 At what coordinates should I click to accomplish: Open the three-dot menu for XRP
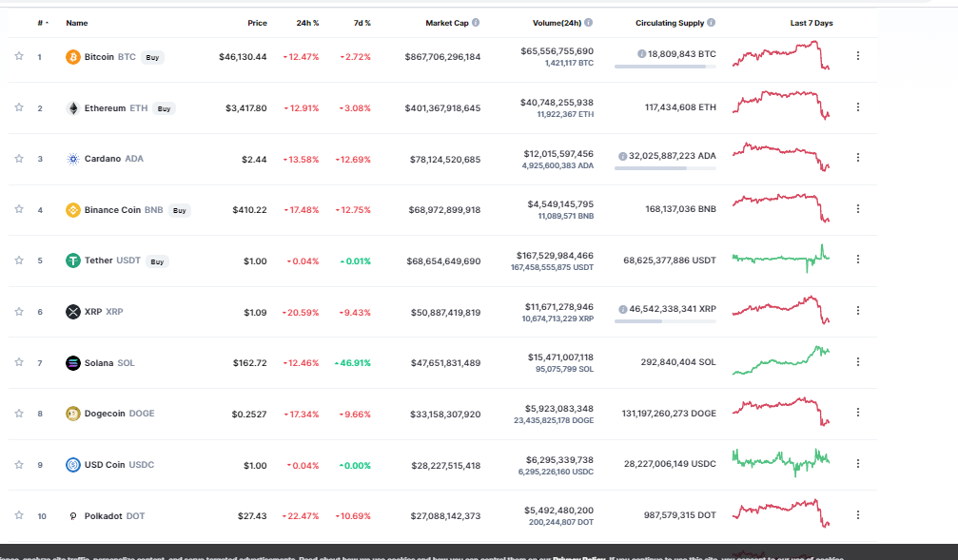coord(858,311)
